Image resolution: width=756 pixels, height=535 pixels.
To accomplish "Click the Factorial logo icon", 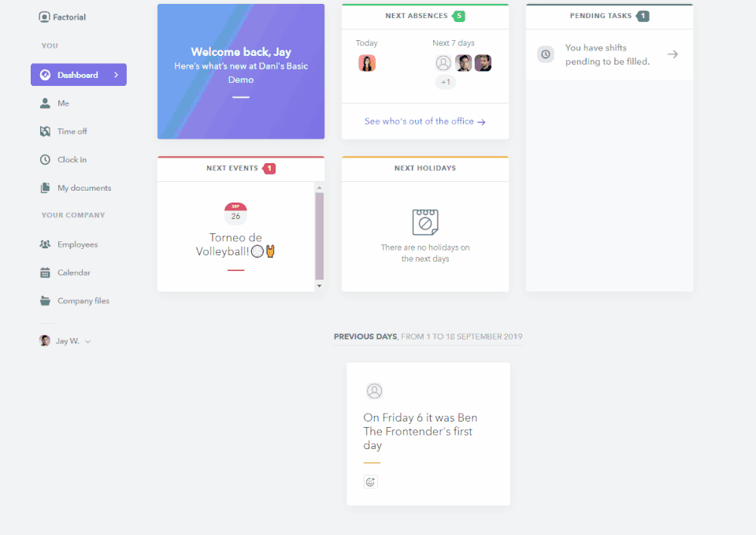I will [x=44, y=17].
